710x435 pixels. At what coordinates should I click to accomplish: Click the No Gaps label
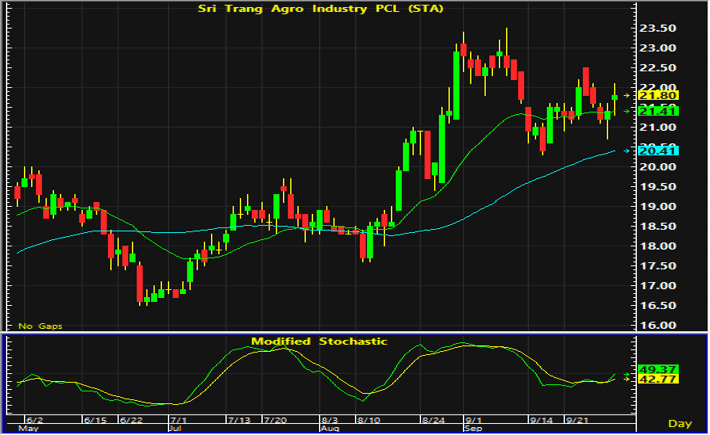click(40, 326)
